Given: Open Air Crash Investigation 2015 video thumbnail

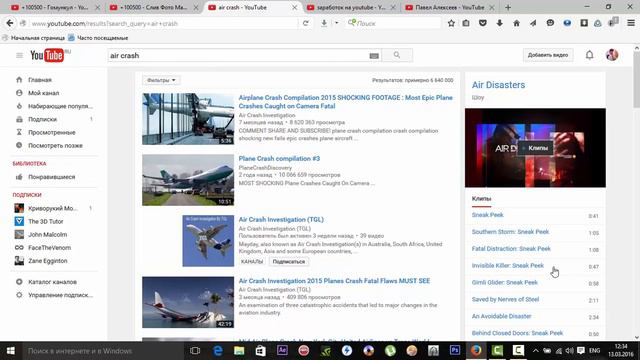Looking at the screenshot, I should coord(188,302).
